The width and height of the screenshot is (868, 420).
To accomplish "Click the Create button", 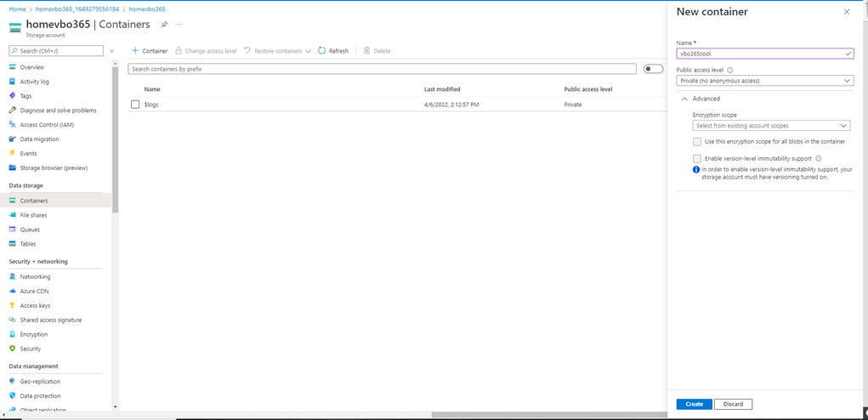I will 695,404.
